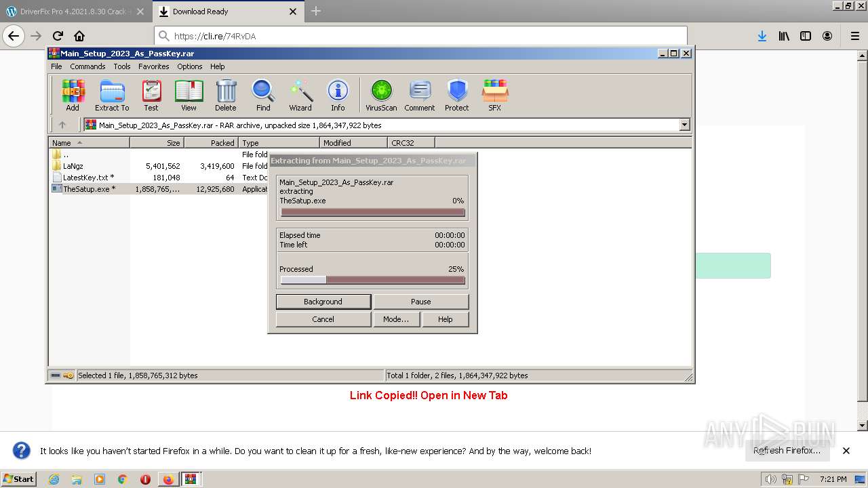Open the Help menu
868x488 pixels.
coord(218,66)
